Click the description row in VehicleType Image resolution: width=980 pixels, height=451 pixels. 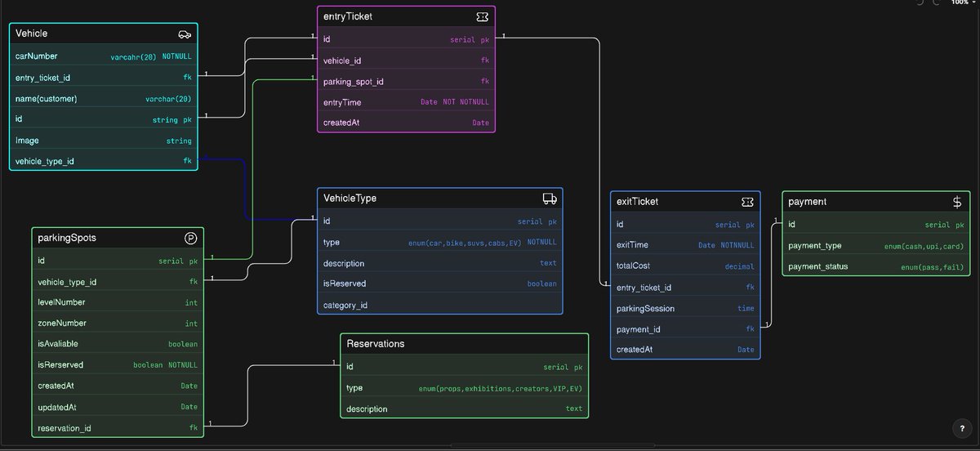(440, 263)
